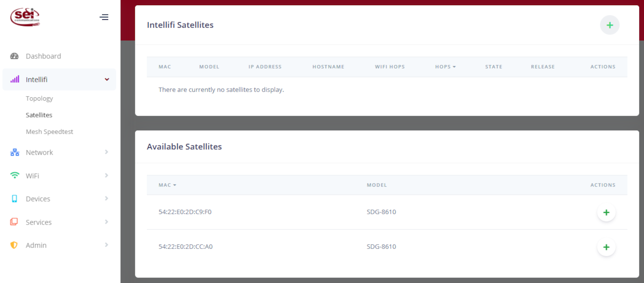Click the WiFi signal icon
Screen dimensions: 644x283
[x=15, y=175]
